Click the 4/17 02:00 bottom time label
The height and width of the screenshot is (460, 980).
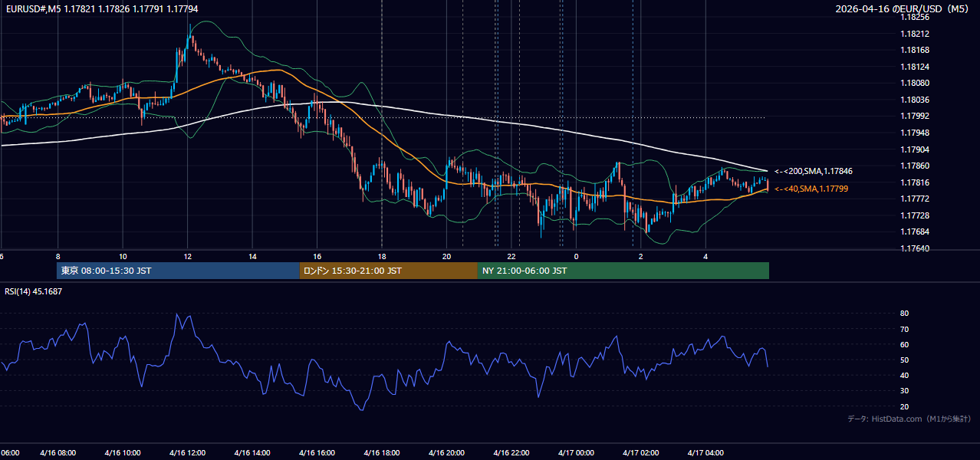641,453
